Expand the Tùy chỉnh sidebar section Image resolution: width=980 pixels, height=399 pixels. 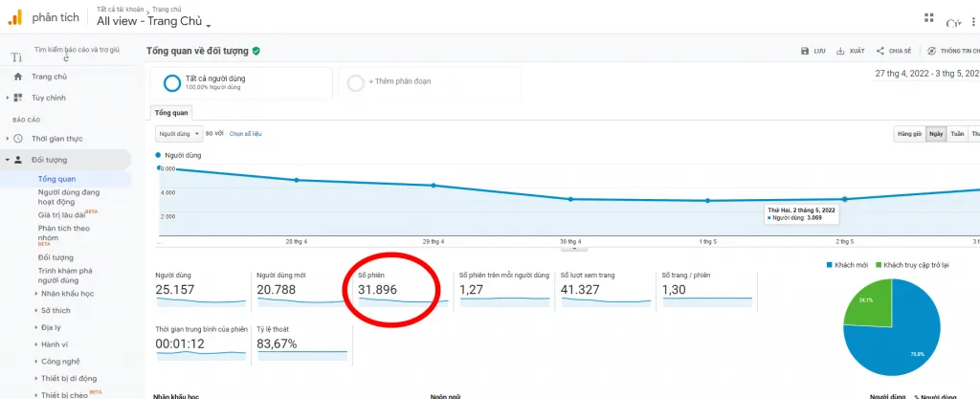8,98
